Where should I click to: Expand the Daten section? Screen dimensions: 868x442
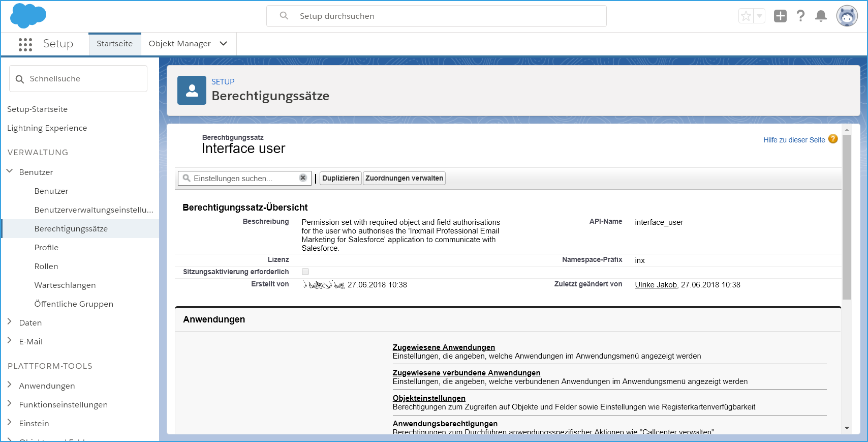(10, 322)
